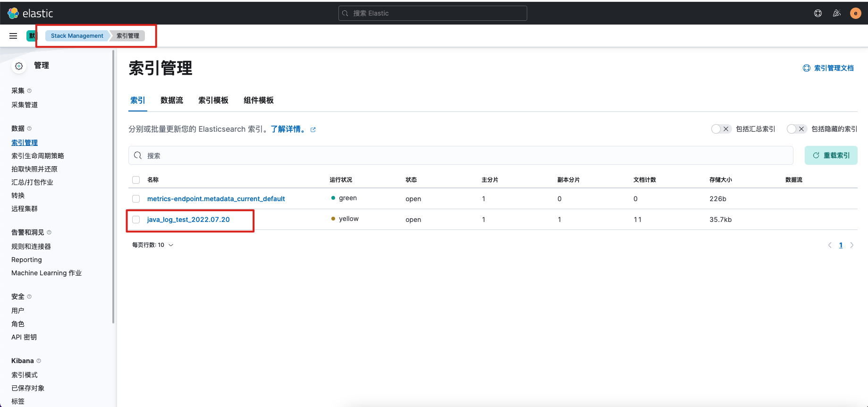
Task: Switch to the 索引 tab
Action: pos(138,100)
